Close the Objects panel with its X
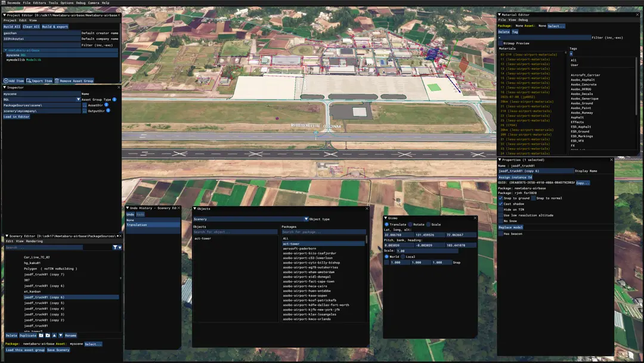Image resolution: width=644 pixels, height=363 pixels. (367, 209)
